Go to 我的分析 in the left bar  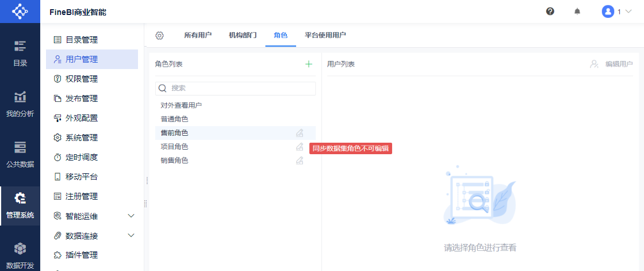[x=20, y=104]
